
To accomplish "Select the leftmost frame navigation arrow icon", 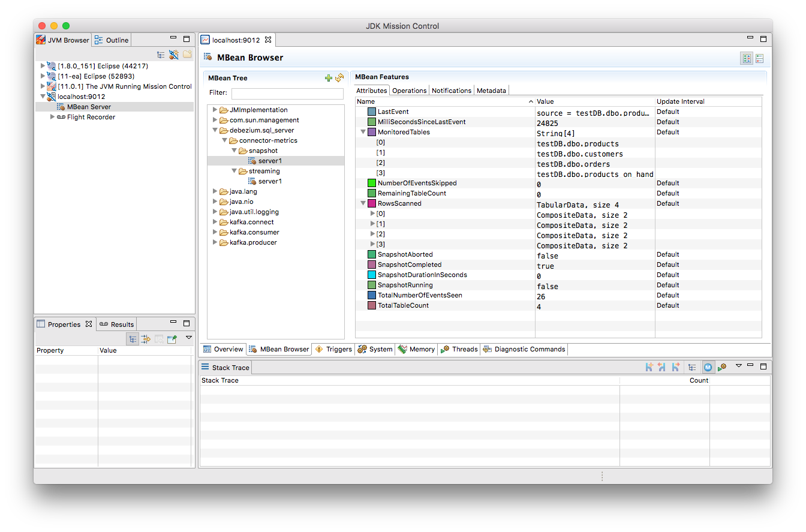I will coord(649,366).
